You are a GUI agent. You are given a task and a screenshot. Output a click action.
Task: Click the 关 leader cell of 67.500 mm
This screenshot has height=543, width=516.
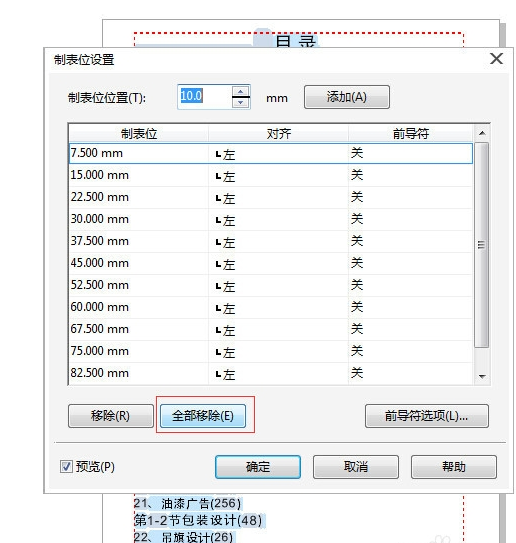[x=410, y=329]
